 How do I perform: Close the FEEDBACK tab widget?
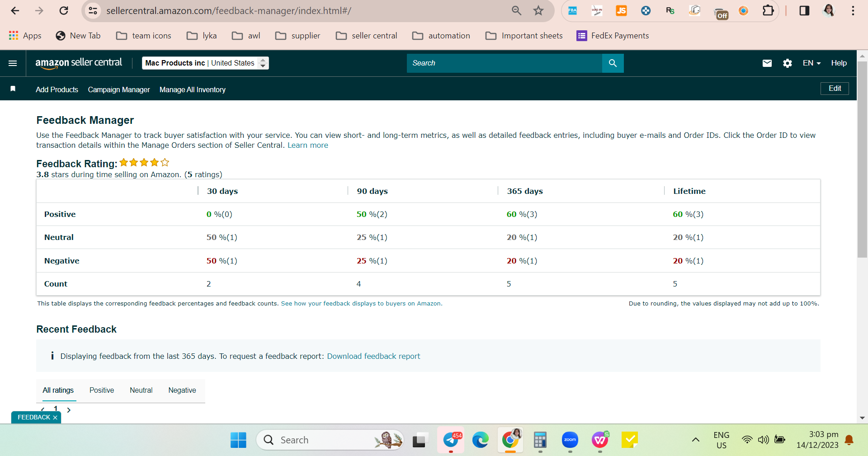click(x=55, y=418)
